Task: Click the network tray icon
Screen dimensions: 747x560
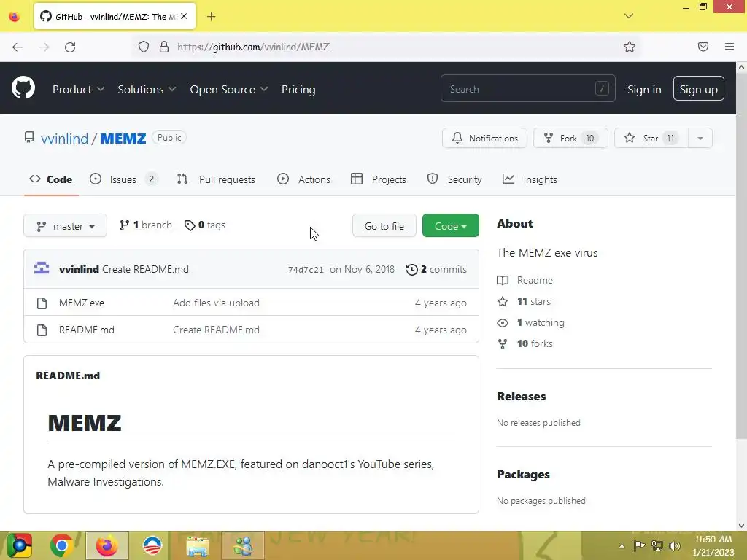Action: pyautogui.click(x=657, y=545)
